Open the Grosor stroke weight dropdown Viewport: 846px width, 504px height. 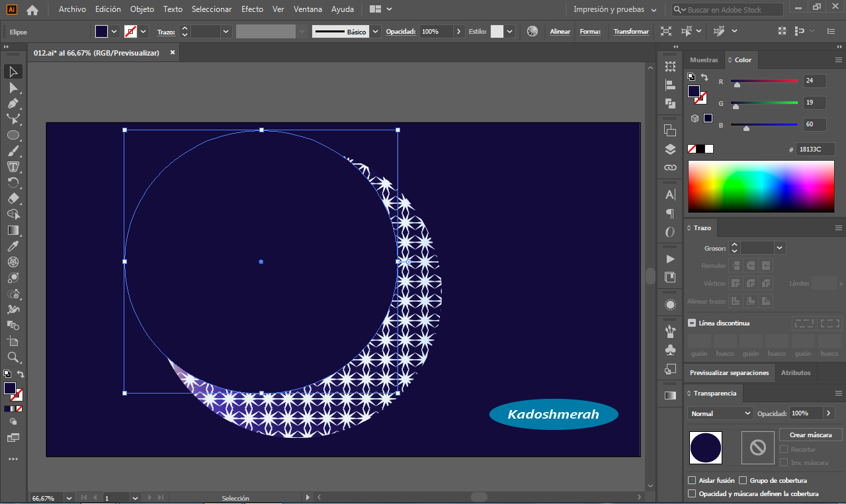coord(779,248)
